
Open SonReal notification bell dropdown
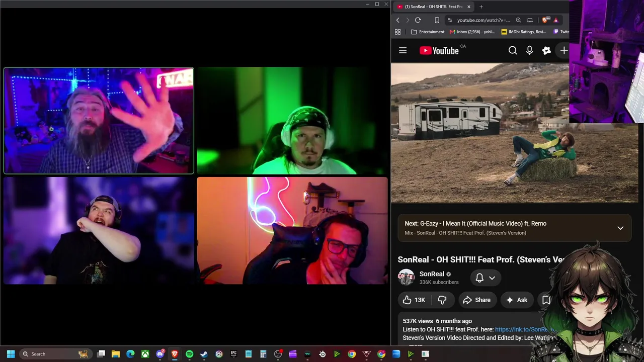pos(486,278)
